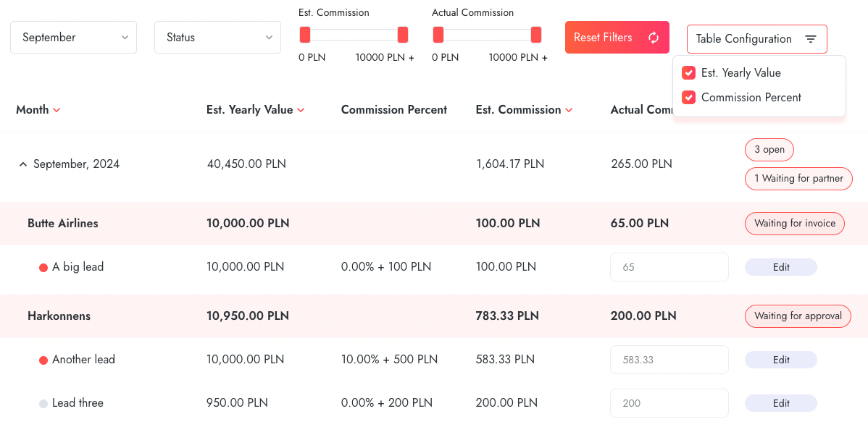
Task: Click the Reset Filters button
Action: coord(617,38)
